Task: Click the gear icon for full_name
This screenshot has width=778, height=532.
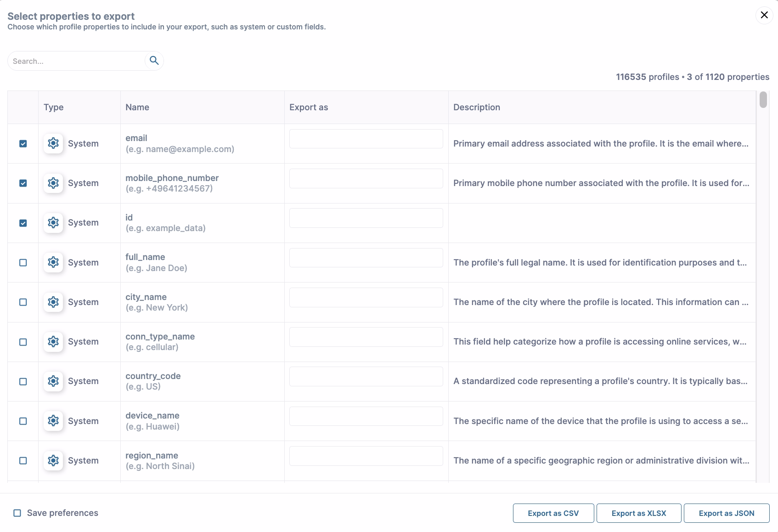Action: tap(53, 262)
